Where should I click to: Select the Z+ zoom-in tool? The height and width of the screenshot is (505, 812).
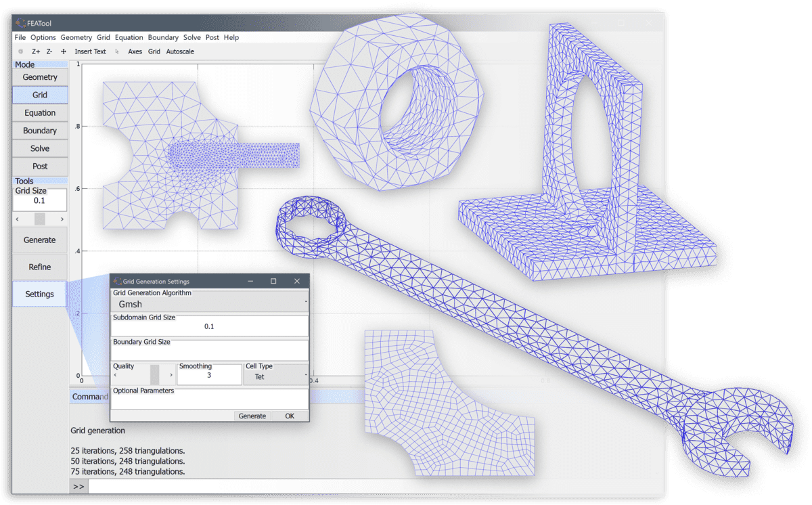pos(36,51)
